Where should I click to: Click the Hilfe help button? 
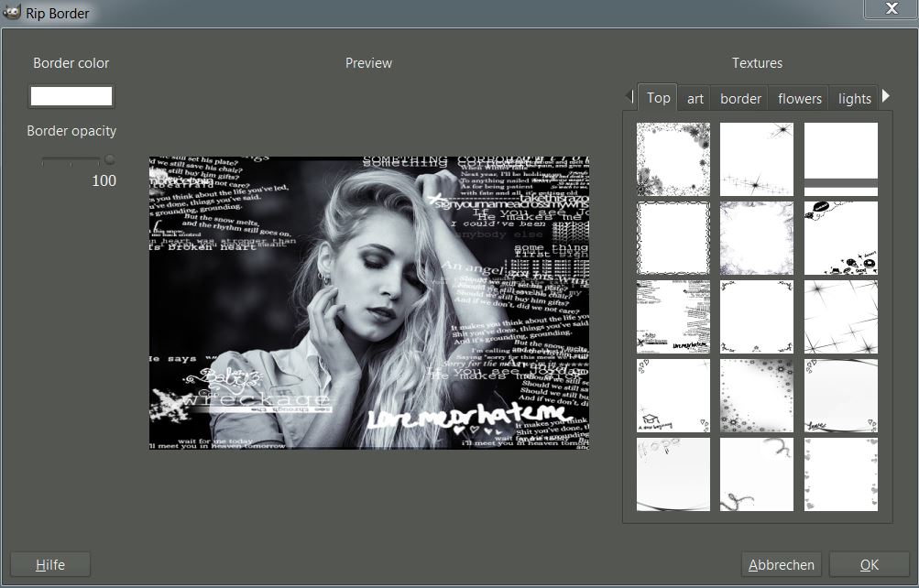50,564
